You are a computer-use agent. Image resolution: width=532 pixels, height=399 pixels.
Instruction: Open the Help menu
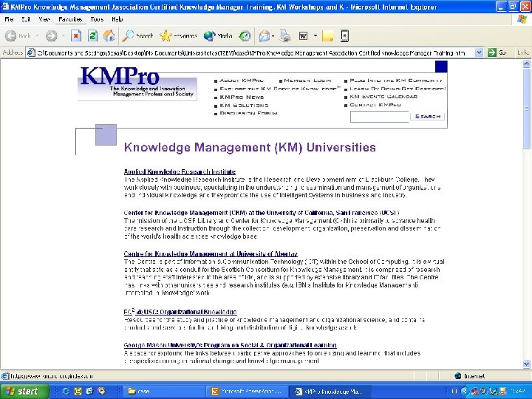pos(117,19)
